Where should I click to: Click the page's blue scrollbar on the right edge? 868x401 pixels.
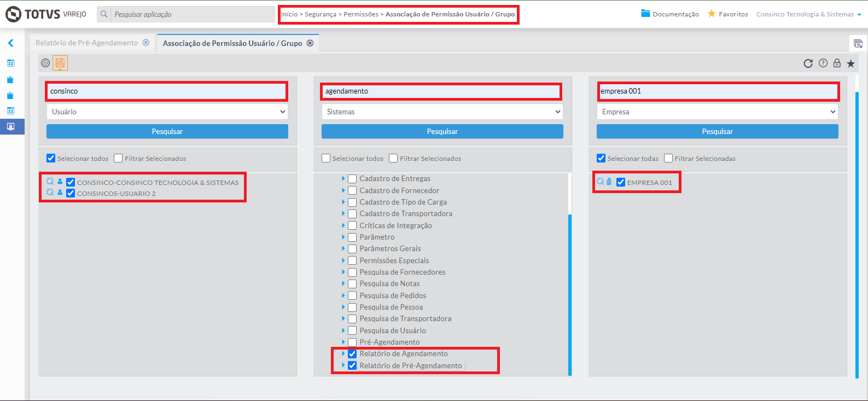coord(857,235)
